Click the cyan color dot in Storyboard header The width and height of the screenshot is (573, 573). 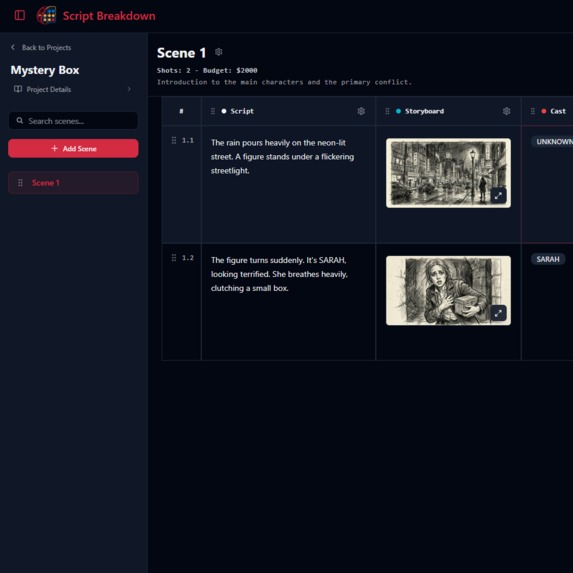398,111
